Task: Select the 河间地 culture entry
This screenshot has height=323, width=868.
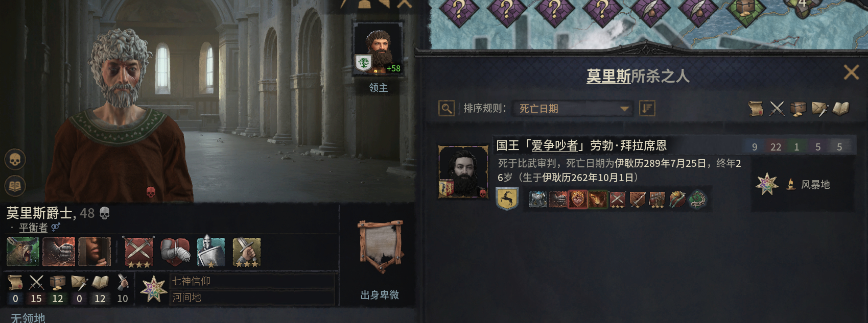Action: (252, 297)
